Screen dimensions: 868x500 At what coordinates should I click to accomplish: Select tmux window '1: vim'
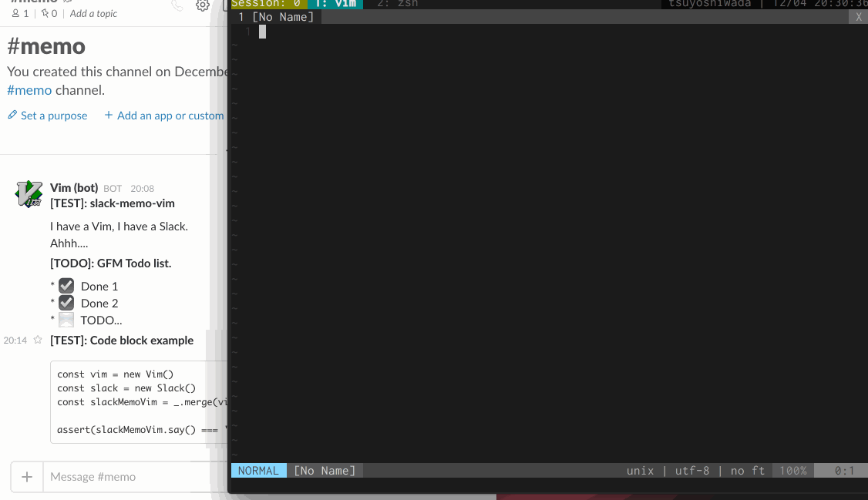pos(335,4)
